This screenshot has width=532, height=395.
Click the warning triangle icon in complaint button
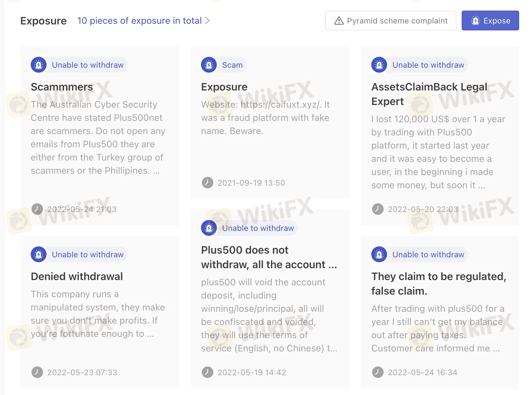pos(339,21)
